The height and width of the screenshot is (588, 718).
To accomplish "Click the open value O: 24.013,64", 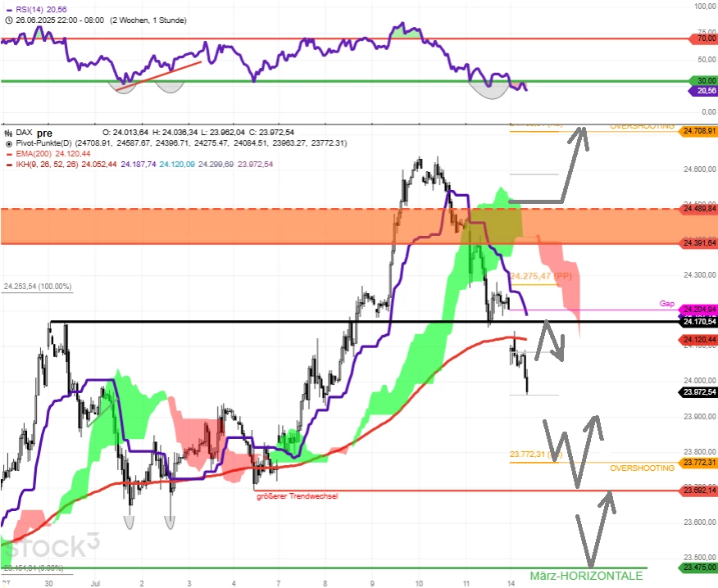I will 125,132.
